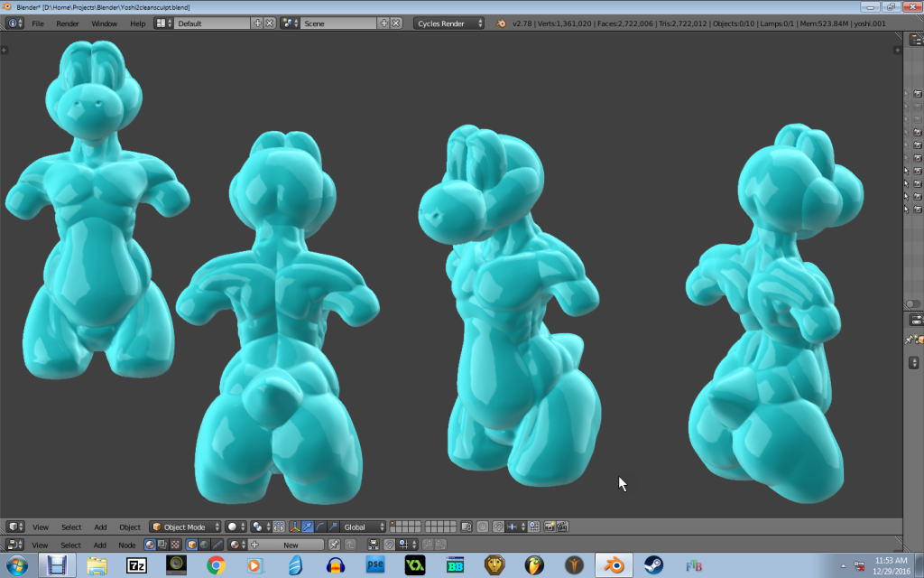Open the pivot point selector
Screen dimensions: 924x578
point(261,527)
